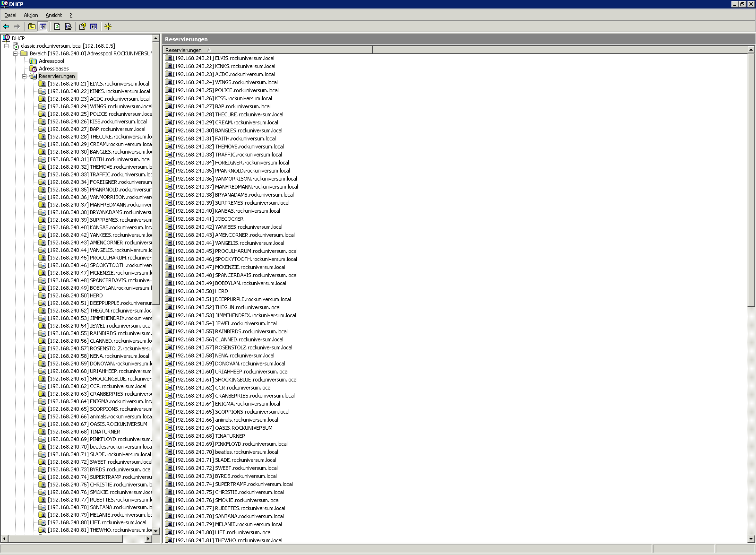
Task: Click the Forward arrow toolbar icon
Action: click(x=17, y=26)
